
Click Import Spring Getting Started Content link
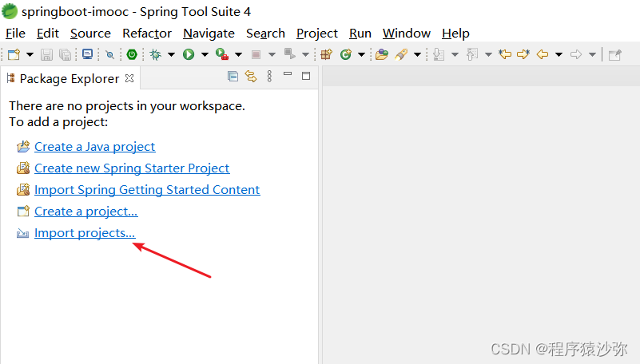click(x=147, y=190)
